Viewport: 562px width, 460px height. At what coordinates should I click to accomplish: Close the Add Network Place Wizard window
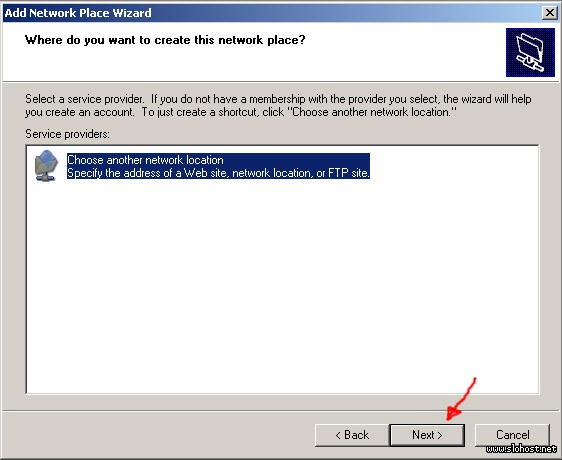pos(549,13)
